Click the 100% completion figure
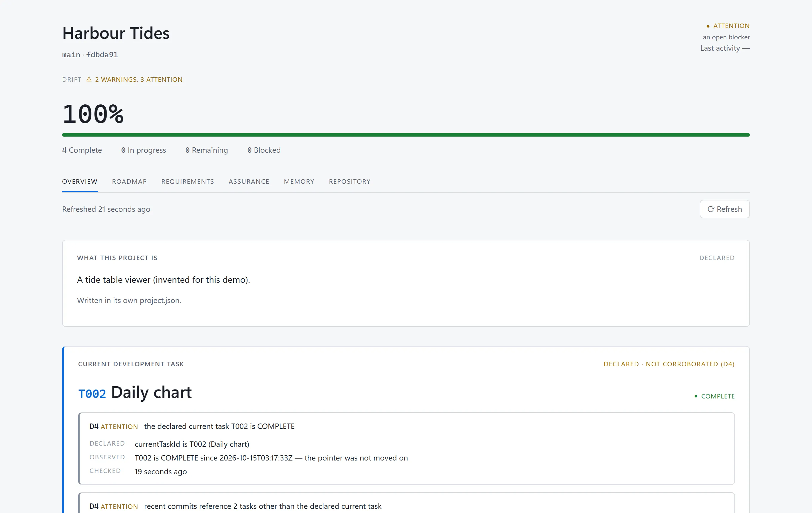This screenshot has width=812, height=513. (93, 114)
